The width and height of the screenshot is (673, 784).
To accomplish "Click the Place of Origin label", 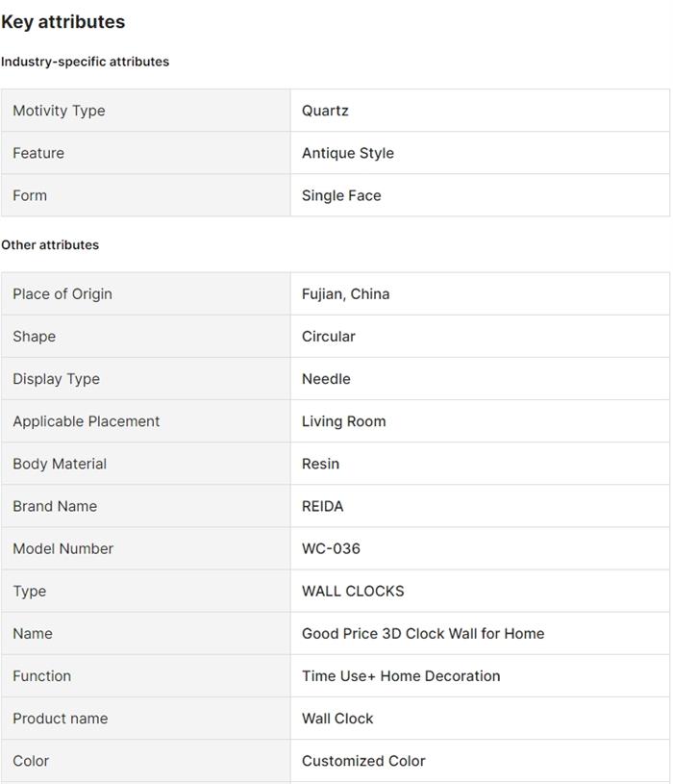I will click(x=62, y=294).
